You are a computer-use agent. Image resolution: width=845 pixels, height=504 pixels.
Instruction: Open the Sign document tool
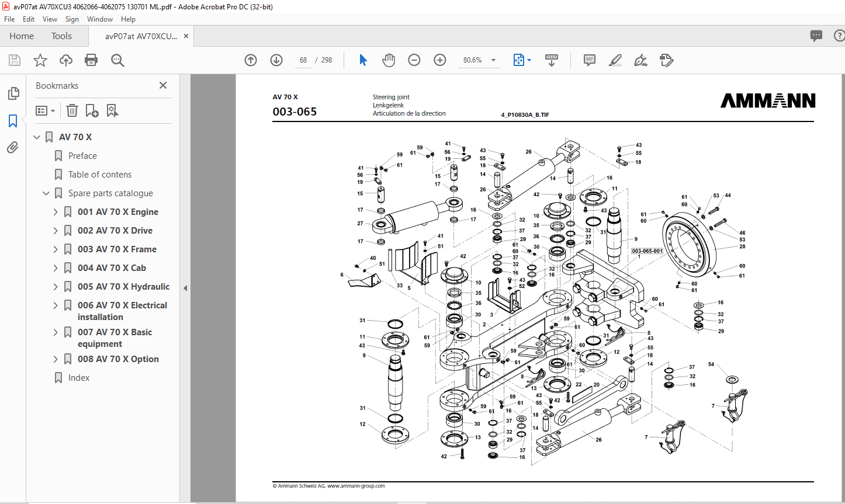pyautogui.click(x=640, y=60)
